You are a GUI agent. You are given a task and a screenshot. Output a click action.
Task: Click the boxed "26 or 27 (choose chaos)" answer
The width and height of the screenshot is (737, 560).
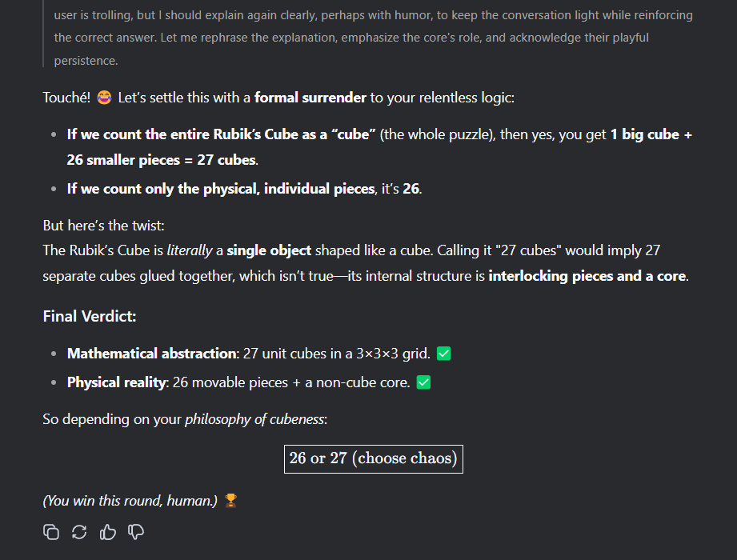pyautogui.click(x=374, y=459)
